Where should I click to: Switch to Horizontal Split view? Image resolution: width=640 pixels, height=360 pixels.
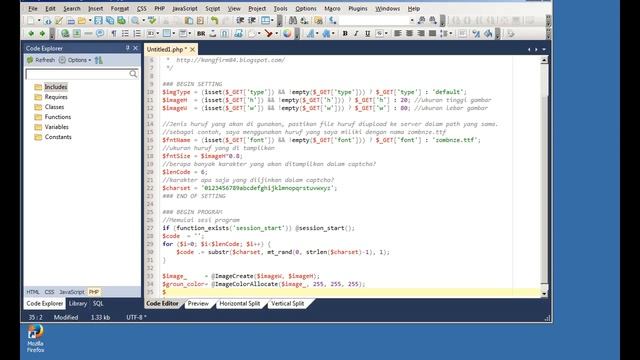[240, 303]
